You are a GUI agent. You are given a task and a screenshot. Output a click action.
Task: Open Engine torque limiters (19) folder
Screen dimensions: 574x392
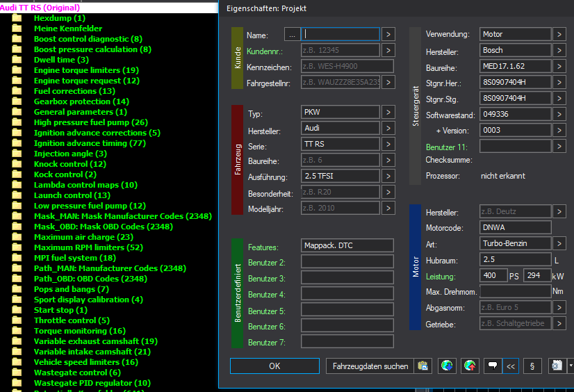pyautogui.click(x=86, y=70)
